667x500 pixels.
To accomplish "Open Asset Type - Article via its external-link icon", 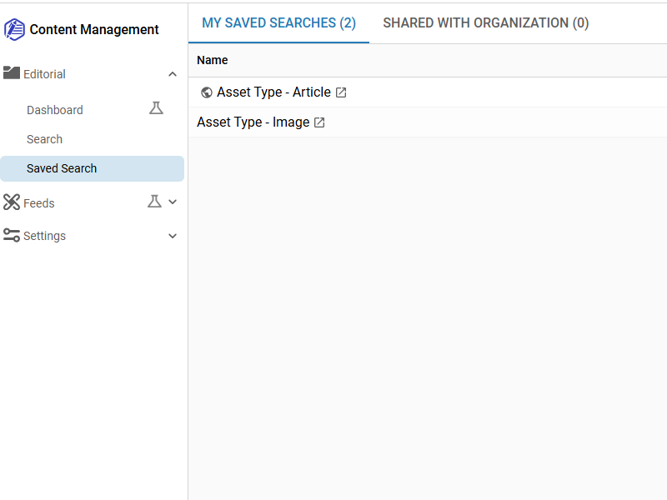I will click(341, 93).
